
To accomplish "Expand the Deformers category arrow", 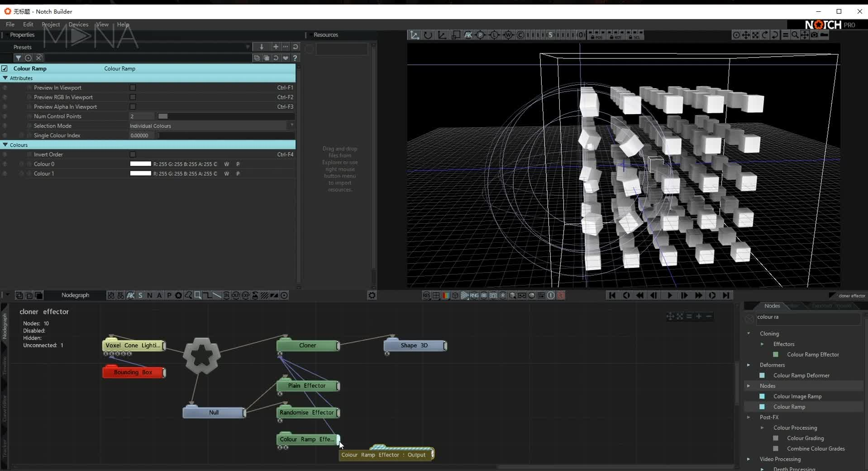I will click(x=749, y=365).
